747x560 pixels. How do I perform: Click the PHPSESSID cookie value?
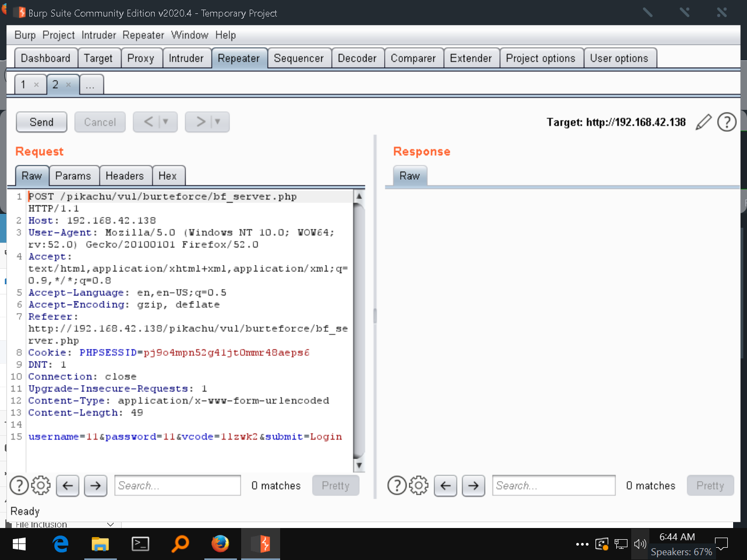226,353
